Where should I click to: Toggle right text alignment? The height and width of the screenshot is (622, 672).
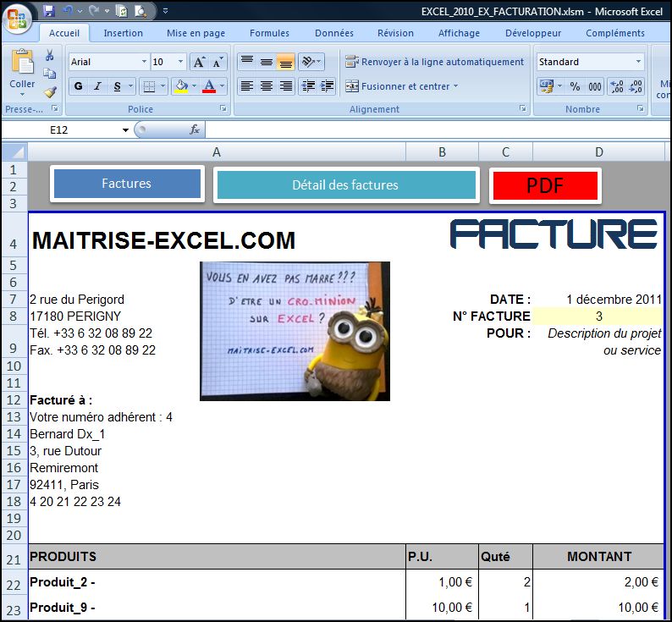[285, 86]
